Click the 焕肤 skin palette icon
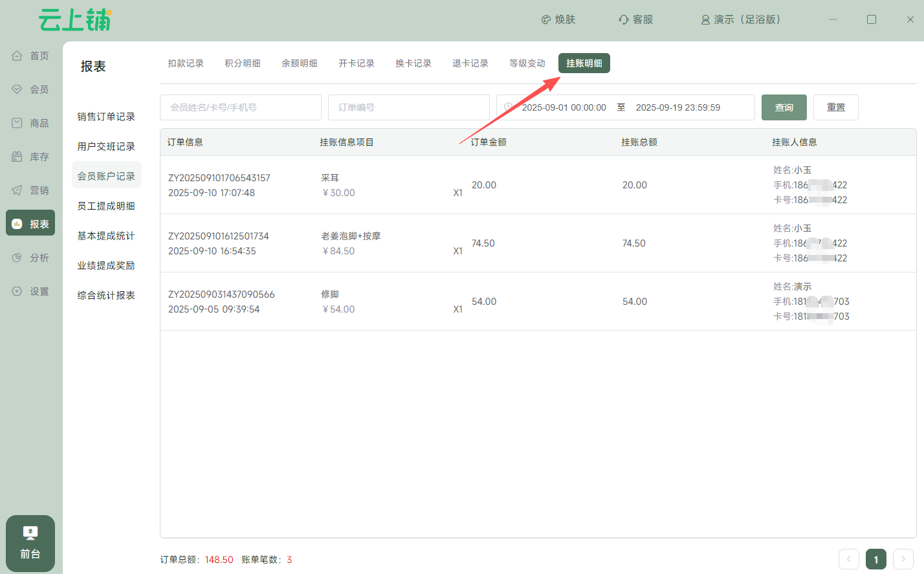 pos(546,20)
